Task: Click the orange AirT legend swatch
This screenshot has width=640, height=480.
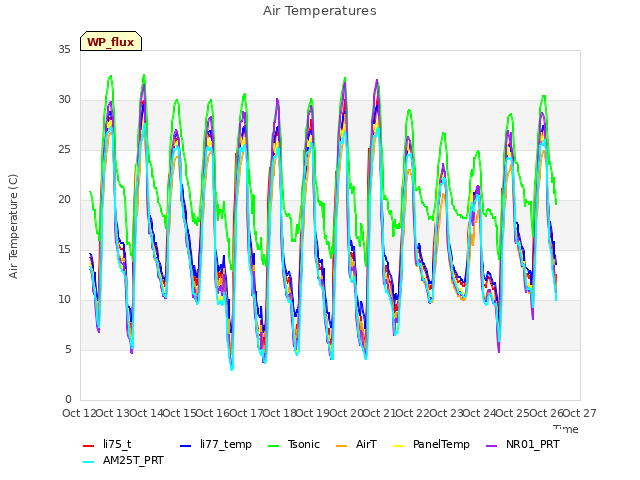Action: click(x=342, y=445)
